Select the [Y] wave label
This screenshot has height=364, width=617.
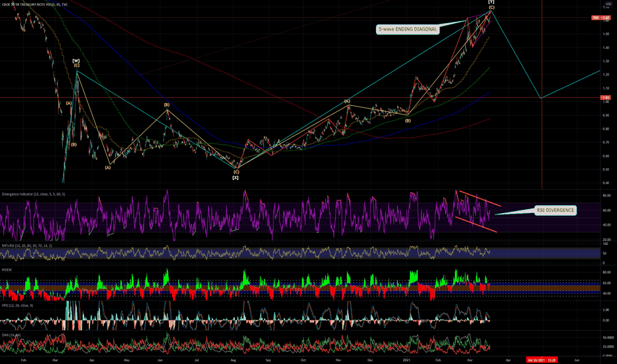click(491, 3)
